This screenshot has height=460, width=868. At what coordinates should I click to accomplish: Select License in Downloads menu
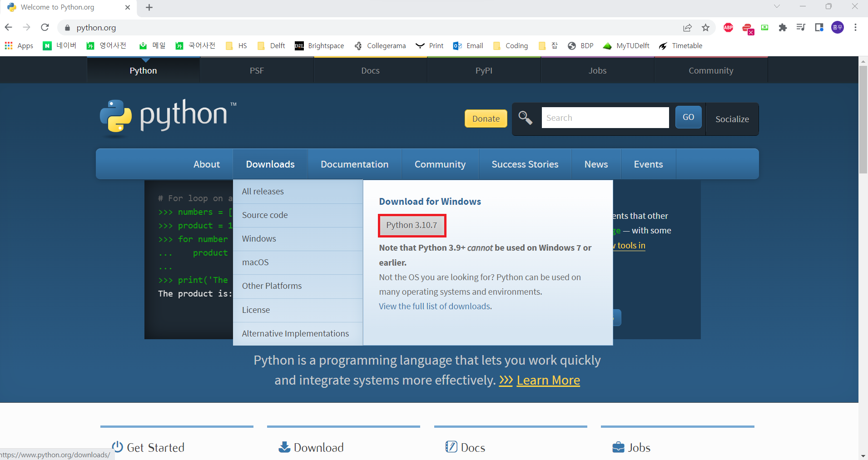[298, 310]
